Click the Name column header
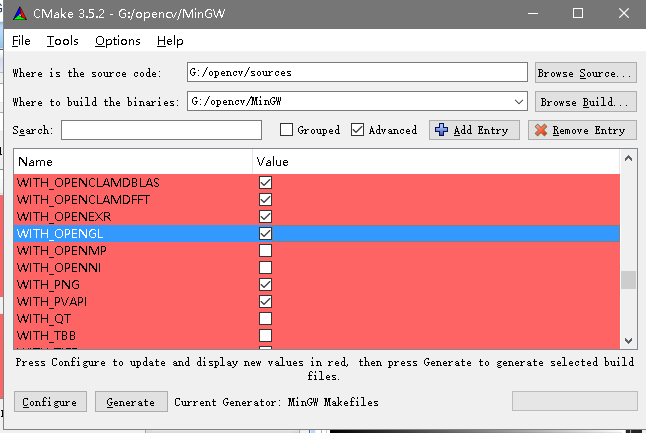The width and height of the screenshot is (646, 433). 133,161
